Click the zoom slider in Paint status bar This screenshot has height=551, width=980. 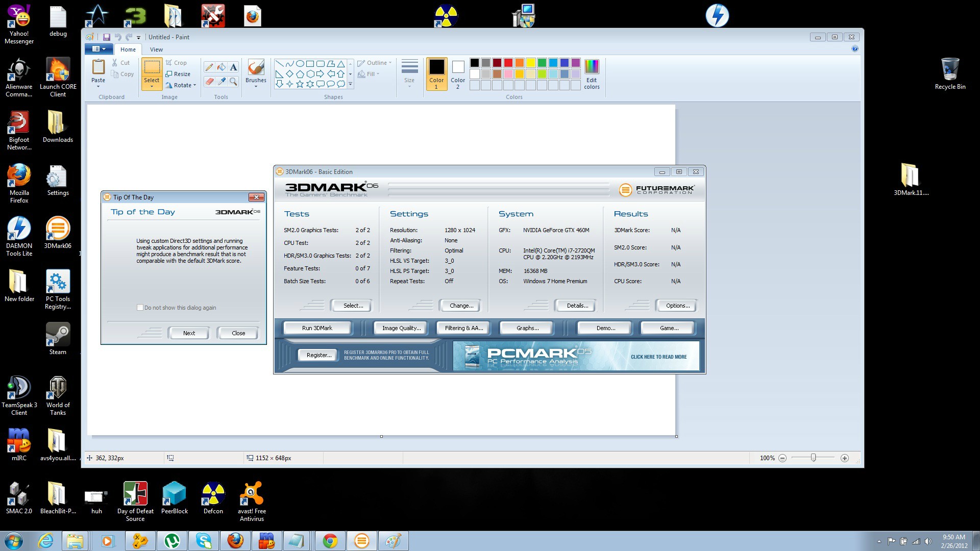click(x=813, y=458)
